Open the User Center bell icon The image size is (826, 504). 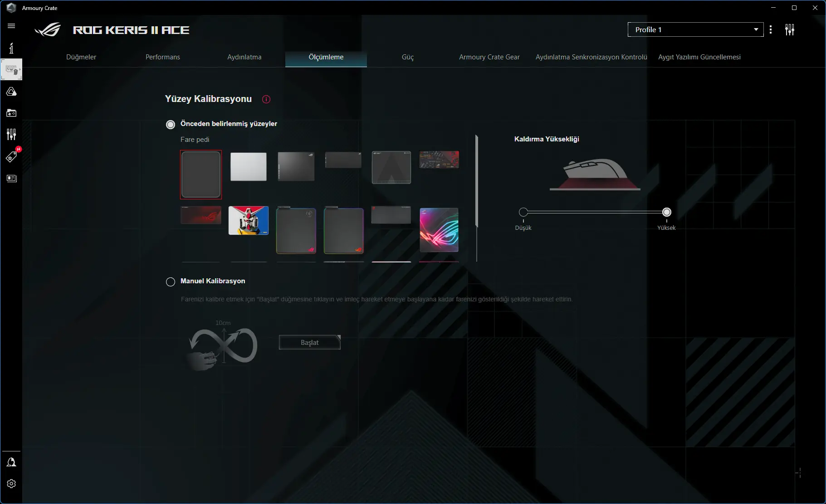[11, 462]
